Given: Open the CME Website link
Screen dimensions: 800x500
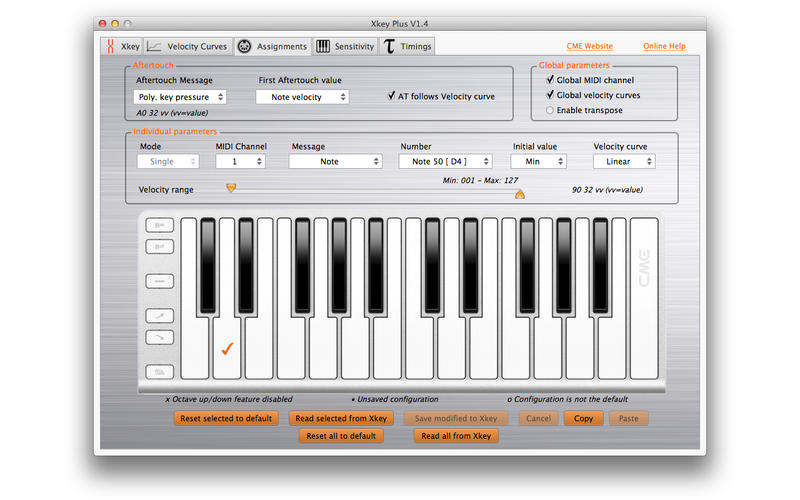Looking at the screenshot, I should [x=589, y=46].
